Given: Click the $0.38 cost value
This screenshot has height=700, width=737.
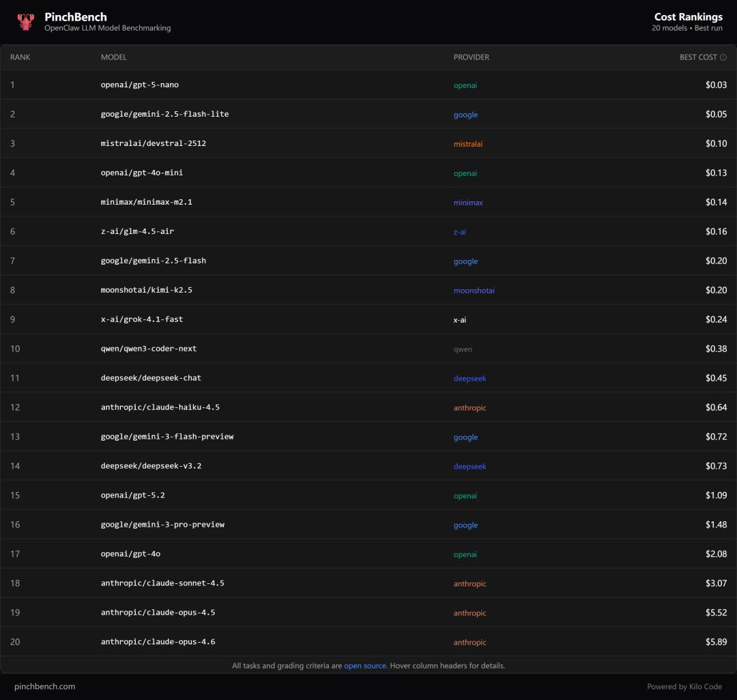Looking at the screenshot, I should click(x=716, y=349).
